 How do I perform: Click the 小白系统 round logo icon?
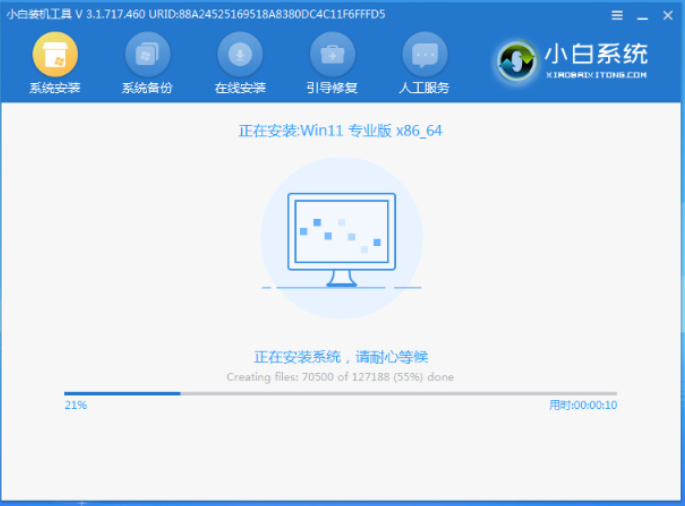[517, 61]
